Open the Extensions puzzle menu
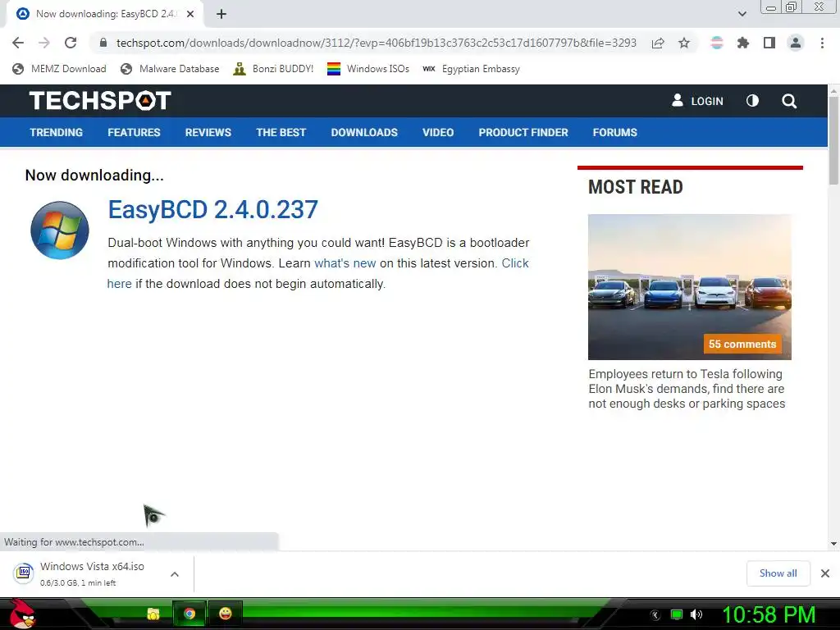This screenshot has height=630, width=840. (x=743, y=43)
